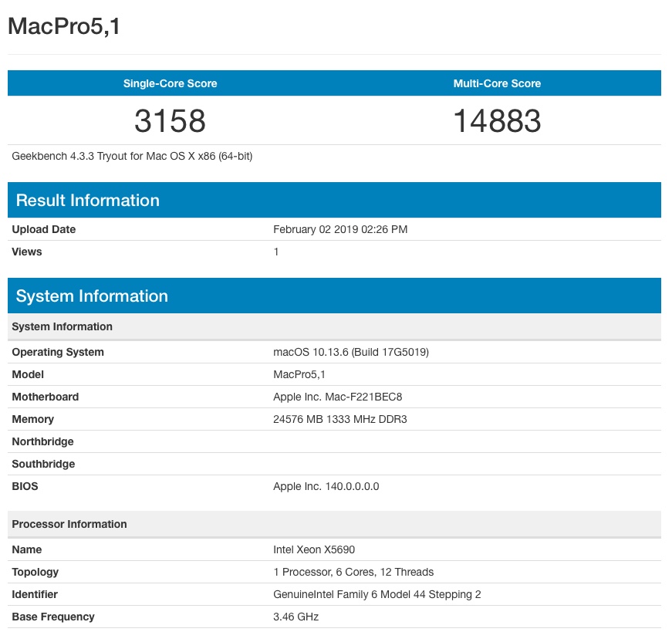Select the MacPro5,1 model value in table

[x=299, y=374]
